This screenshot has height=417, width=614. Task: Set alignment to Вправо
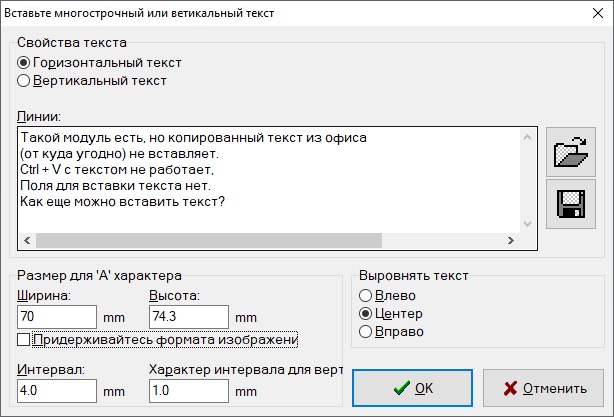click(x=365, y=330)
